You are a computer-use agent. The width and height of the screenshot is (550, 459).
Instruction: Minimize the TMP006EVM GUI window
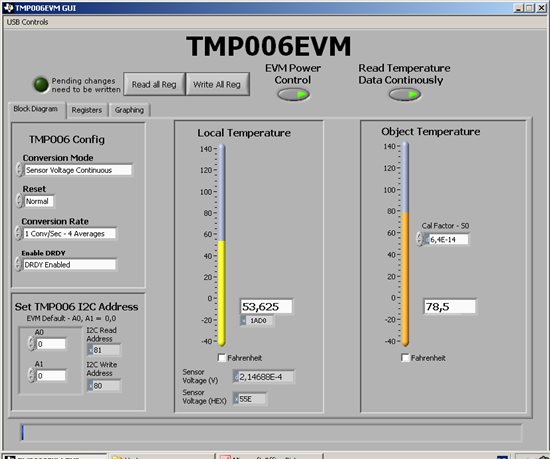[518, 8]
